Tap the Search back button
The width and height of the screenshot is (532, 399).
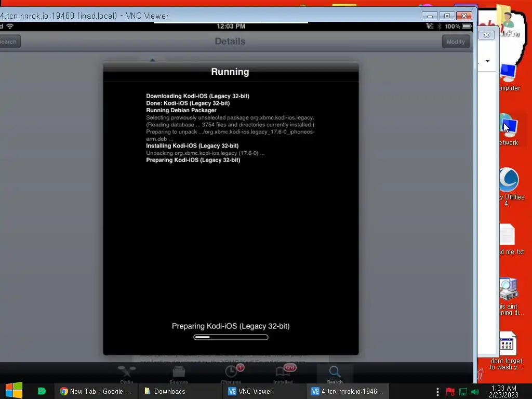pyautogui.click(x=9, y=42)
